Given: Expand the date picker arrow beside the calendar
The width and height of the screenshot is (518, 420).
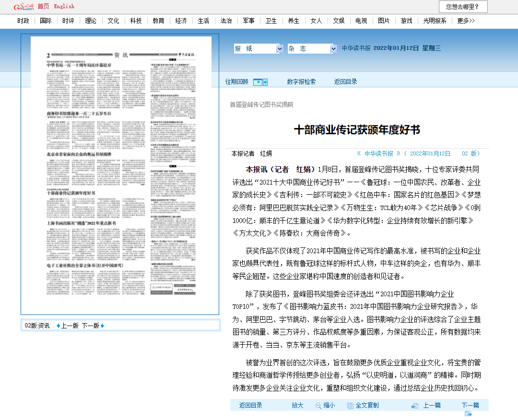Looking at the screenshot, I should 265,82.
